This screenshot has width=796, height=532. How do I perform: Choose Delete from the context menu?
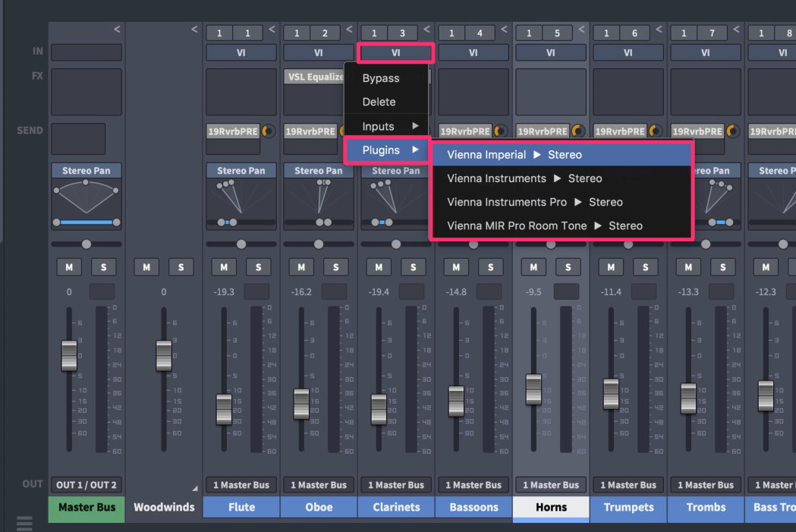(x=387, y=102)
